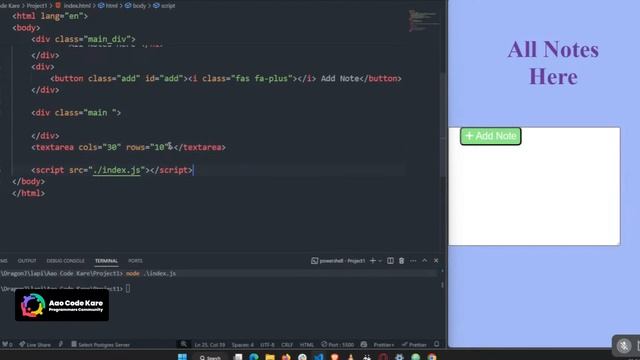Open the notifications bell in status bar
640x360 pixels.
tap(436, 344)
